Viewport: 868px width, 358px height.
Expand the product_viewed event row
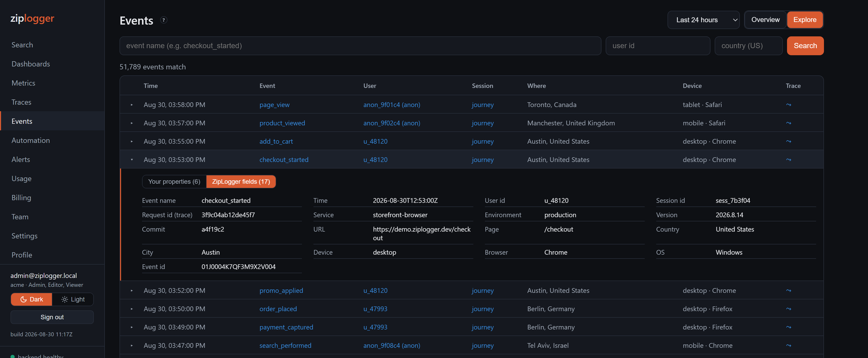click(131, 123)
